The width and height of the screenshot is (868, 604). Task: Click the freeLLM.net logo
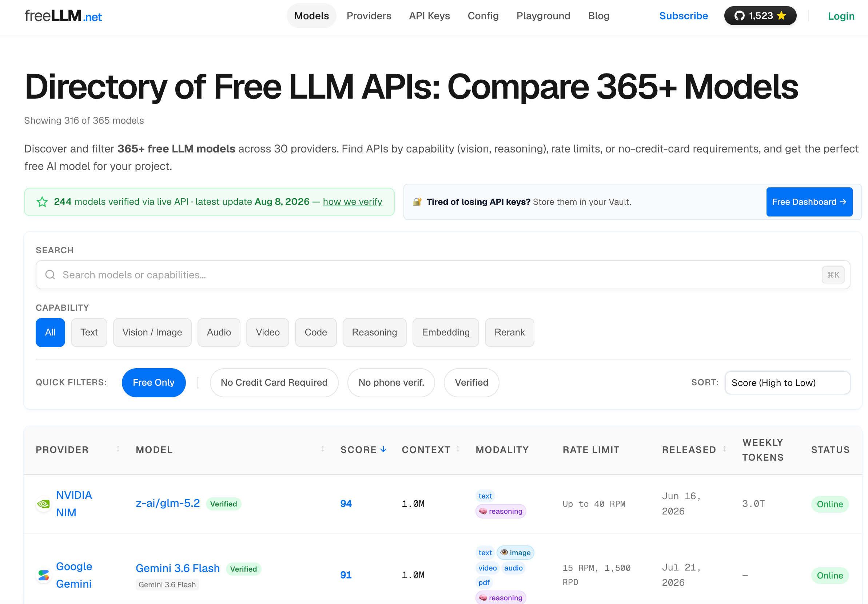pos(63,16)
